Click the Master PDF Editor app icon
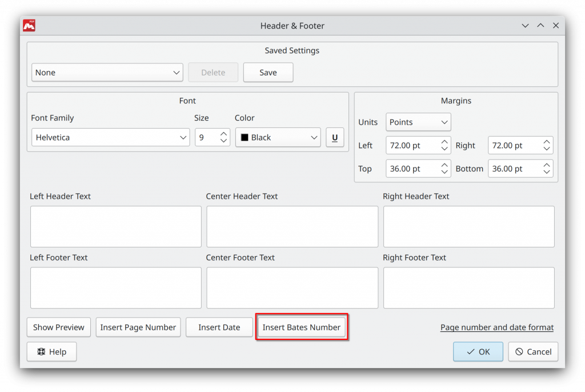585x392 pixels. (x=29, y=26)
